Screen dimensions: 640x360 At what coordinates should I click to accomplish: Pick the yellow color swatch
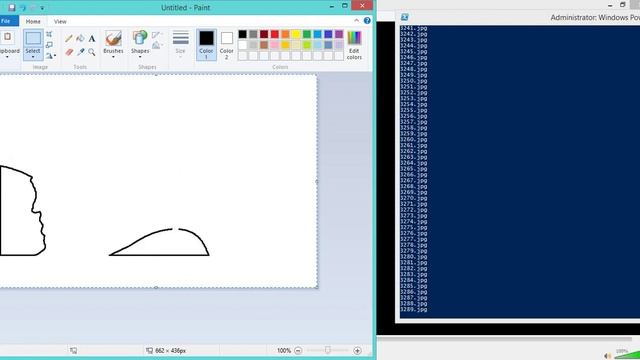coord(296,34)
